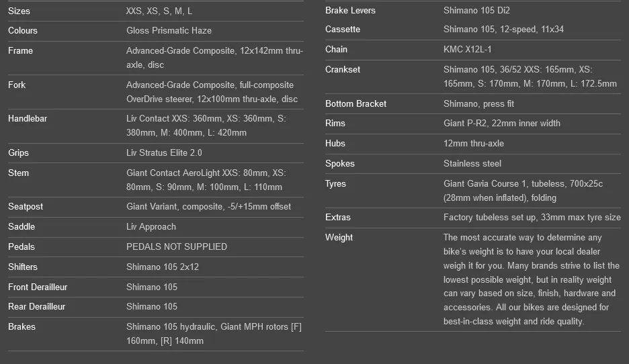
Task: Select the KMC X12L-1 chain value
Action: [467, 49]
